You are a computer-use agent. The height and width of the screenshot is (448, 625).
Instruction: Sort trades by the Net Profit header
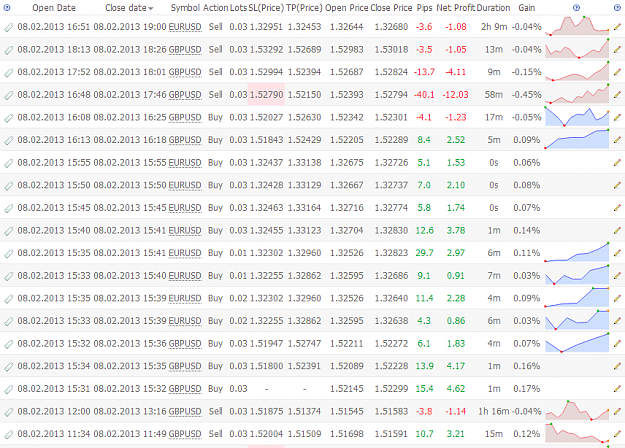point(456,8)
